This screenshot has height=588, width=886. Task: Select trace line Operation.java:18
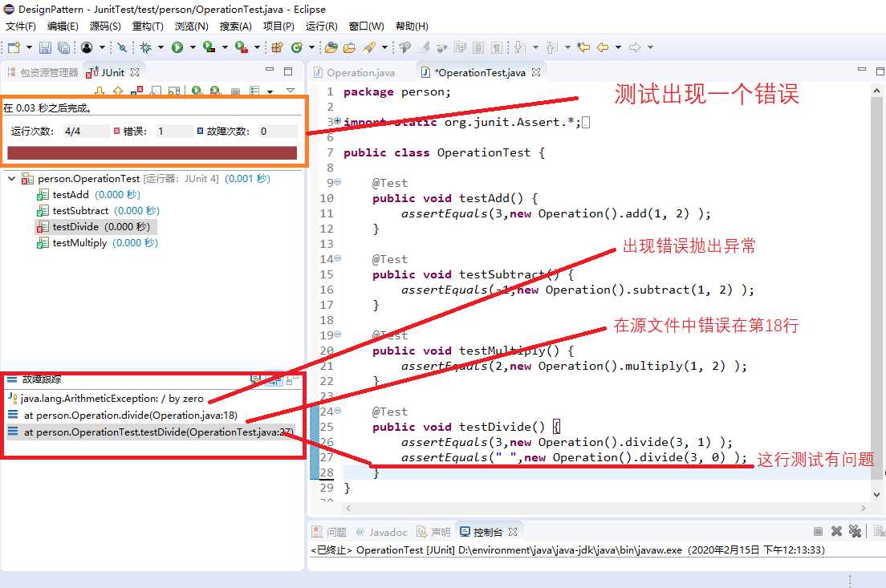click(x=122, y=416)
